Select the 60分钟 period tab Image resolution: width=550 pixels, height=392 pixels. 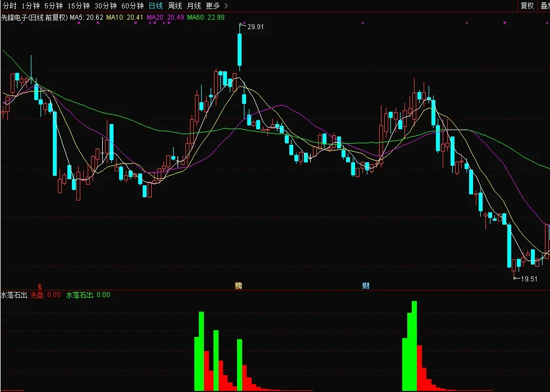[x=133, y=6]
